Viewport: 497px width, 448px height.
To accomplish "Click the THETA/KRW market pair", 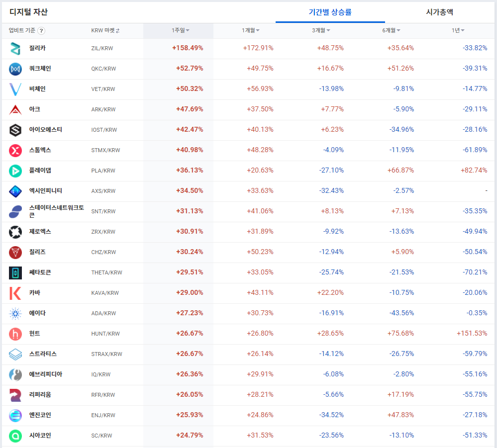I will [x=106, y=272].
